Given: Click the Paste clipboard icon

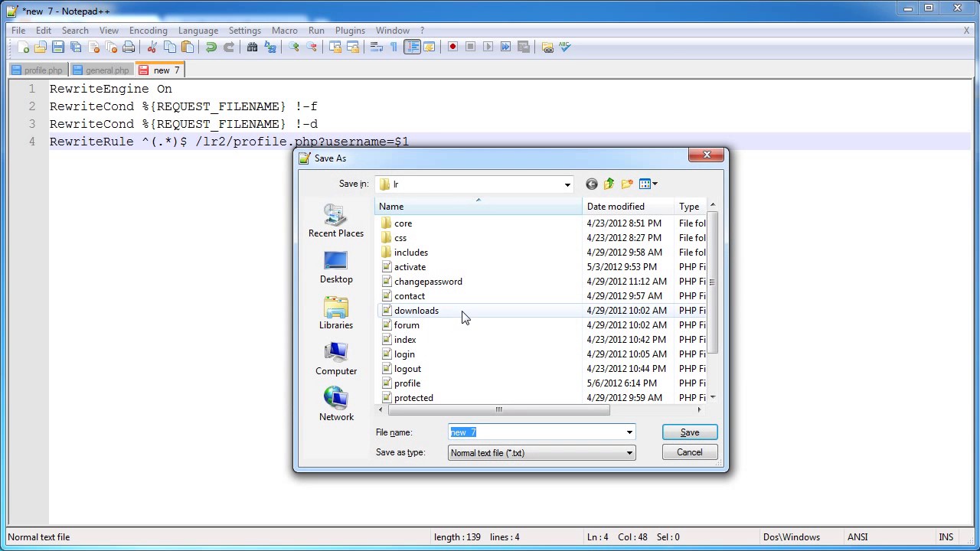Looking at the screenshot, I should tap(188, 47).
